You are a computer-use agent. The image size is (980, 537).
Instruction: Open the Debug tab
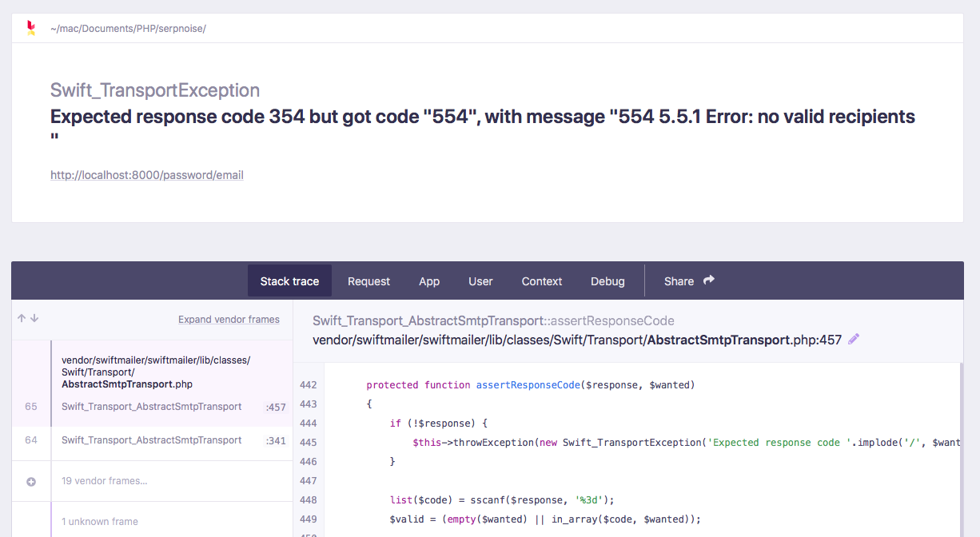tap(608, 281)
